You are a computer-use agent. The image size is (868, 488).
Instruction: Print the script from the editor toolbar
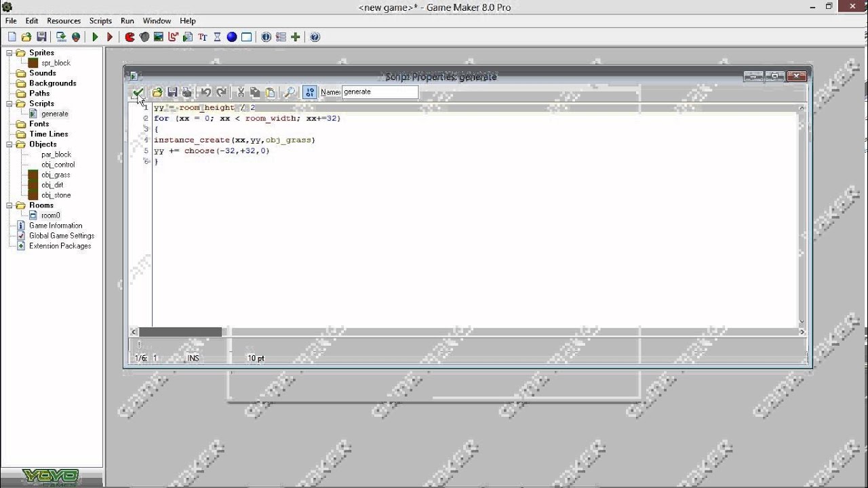click(187, 92)
